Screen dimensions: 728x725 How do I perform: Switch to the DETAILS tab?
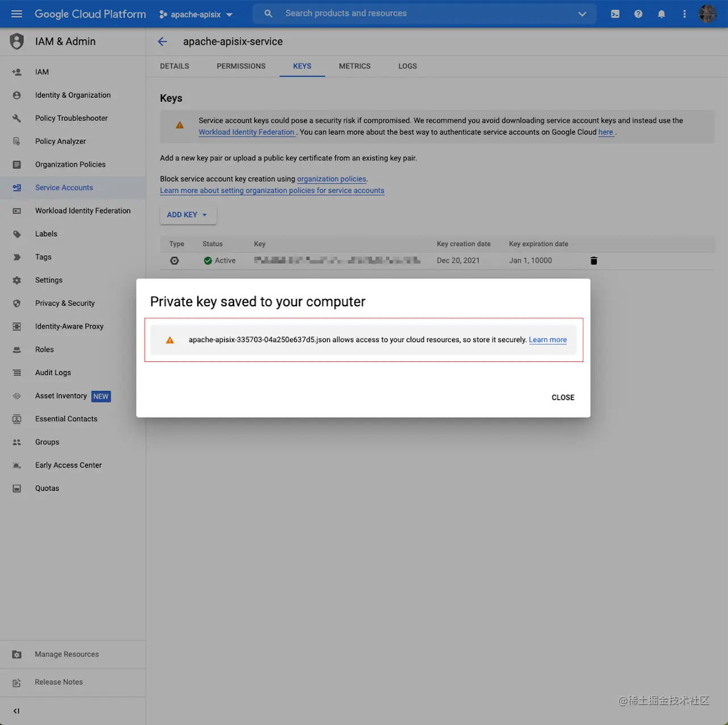[174, 66]
